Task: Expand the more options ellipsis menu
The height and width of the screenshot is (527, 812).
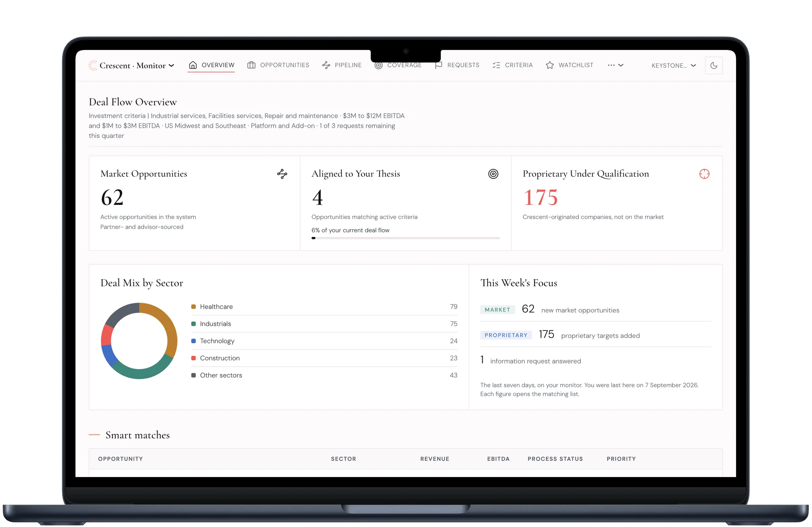Action: click(615, 65)
